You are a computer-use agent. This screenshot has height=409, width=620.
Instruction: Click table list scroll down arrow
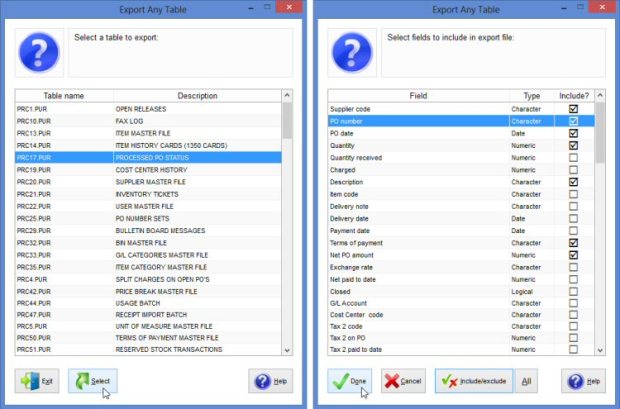287,350
